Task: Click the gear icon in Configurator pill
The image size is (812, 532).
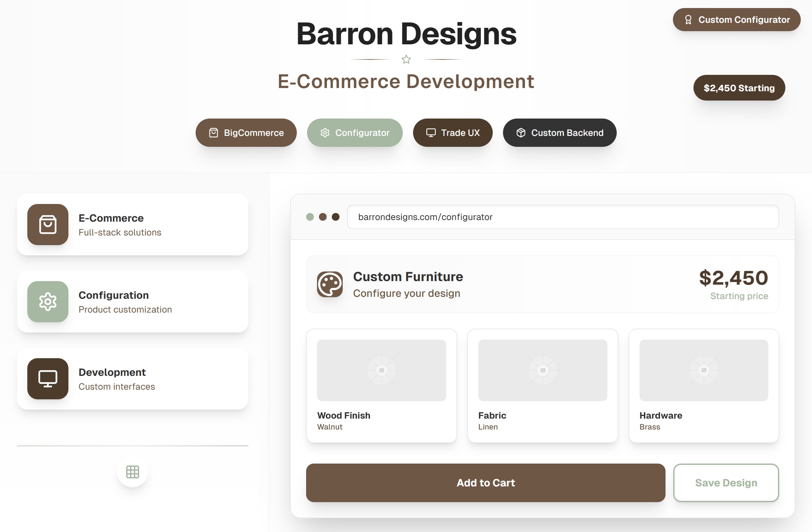Action: [x=325, y=133]
